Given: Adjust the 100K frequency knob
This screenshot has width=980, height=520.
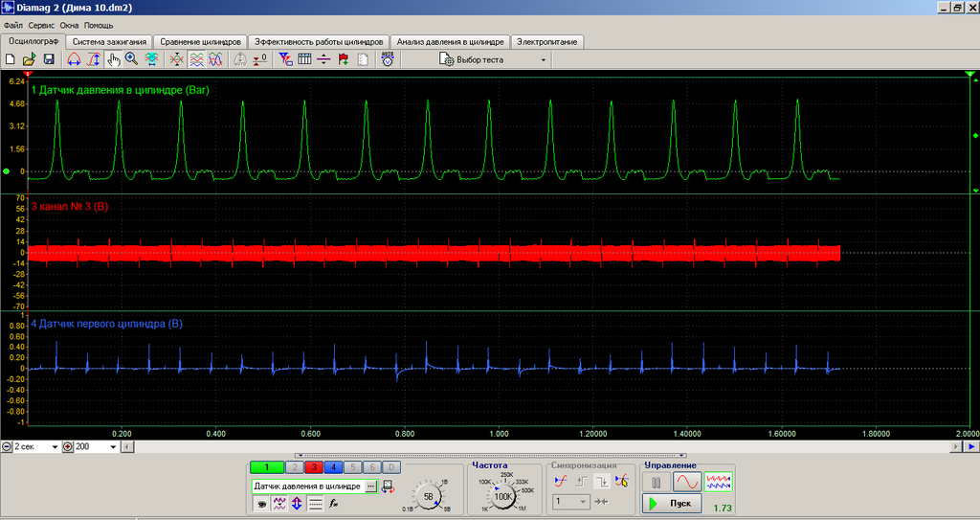Looking at the screenshot, I should (503, 497).
